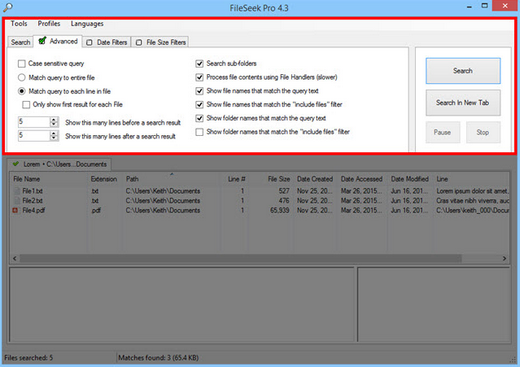Toggle the File Size Filters tab checkbox

coord(139,43)
